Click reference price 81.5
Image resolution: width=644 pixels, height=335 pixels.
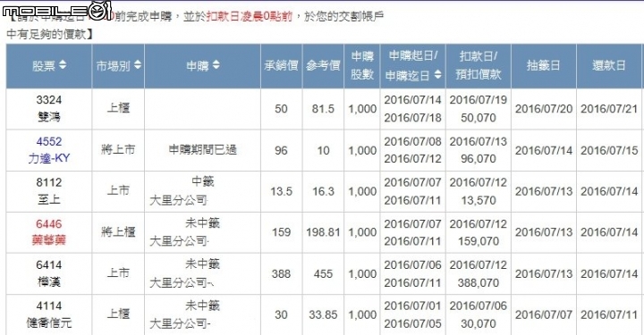pyautogui.click(x=323, y=109)
